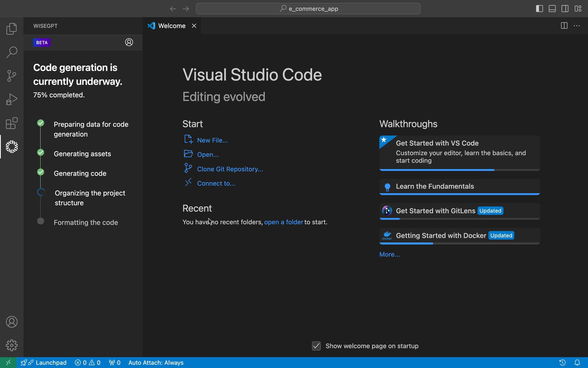Viewport: 588px width, 368px height.
Task: Click Preparing data for code generation step
Action: pyautogui.click(x=91, y=129)
